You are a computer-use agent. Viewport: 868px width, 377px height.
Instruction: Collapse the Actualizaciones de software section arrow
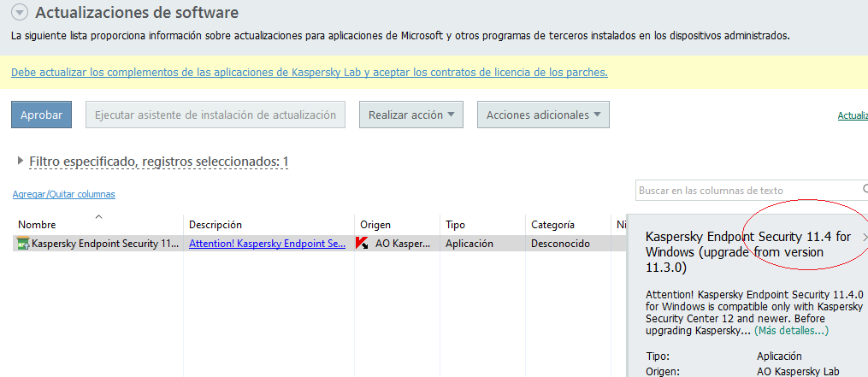20,12
